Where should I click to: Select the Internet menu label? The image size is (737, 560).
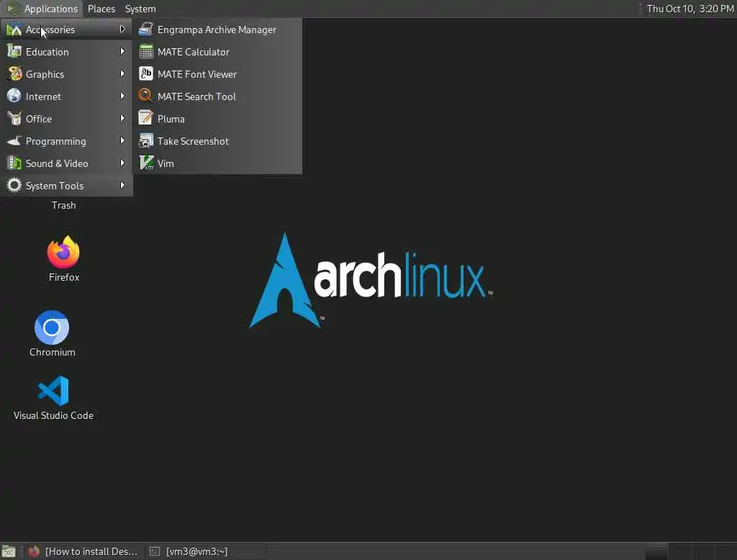click(43, 96)
